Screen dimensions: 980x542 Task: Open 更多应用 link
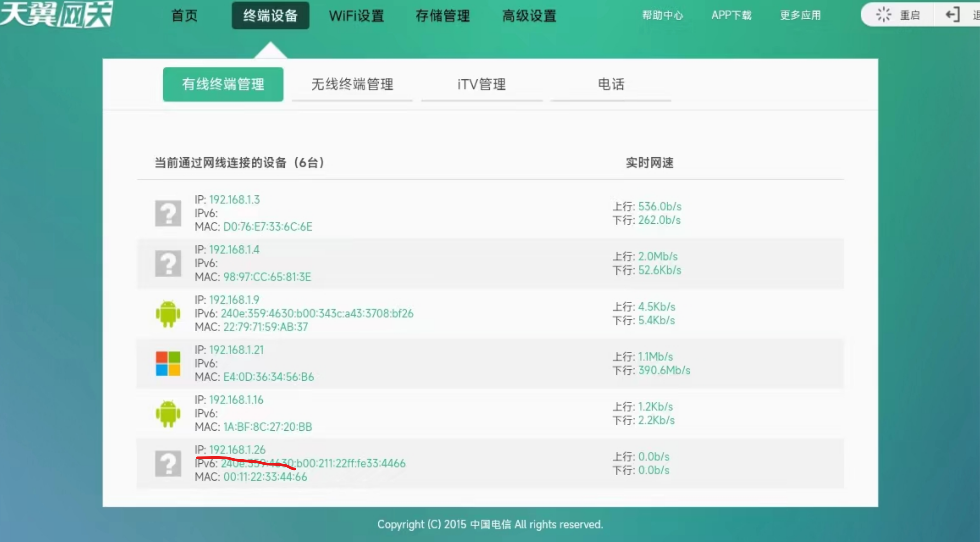pyautogui.click(x=800, y=15)
